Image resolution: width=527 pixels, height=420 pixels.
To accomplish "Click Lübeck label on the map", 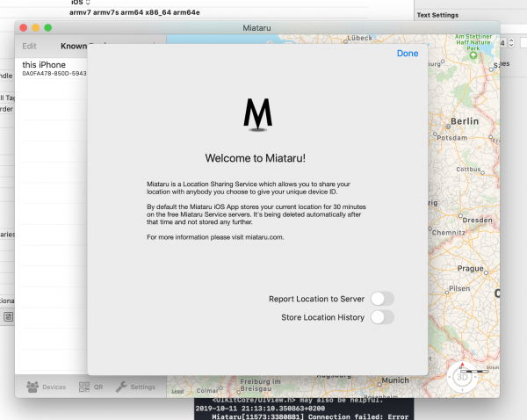I will (x=359, y=38).
